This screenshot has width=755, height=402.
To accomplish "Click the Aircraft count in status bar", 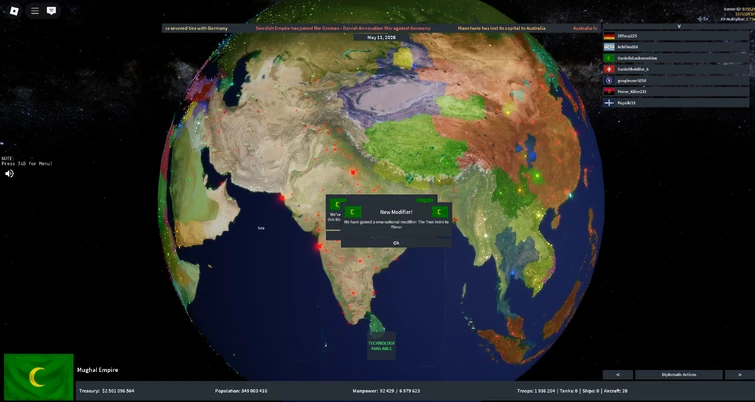I will pos(615,391).
